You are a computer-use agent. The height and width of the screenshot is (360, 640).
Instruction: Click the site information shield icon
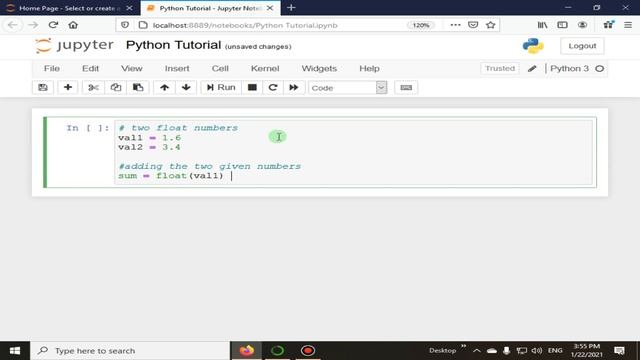click(125, 25)
